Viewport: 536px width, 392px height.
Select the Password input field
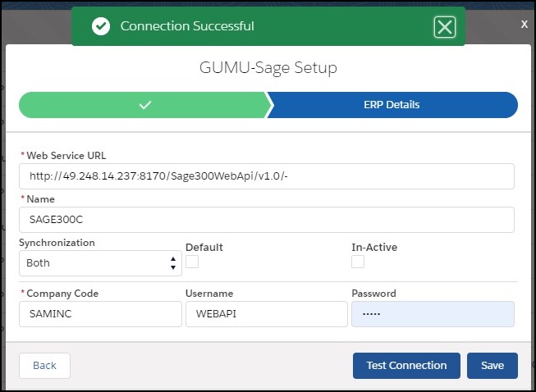(433, 314)
